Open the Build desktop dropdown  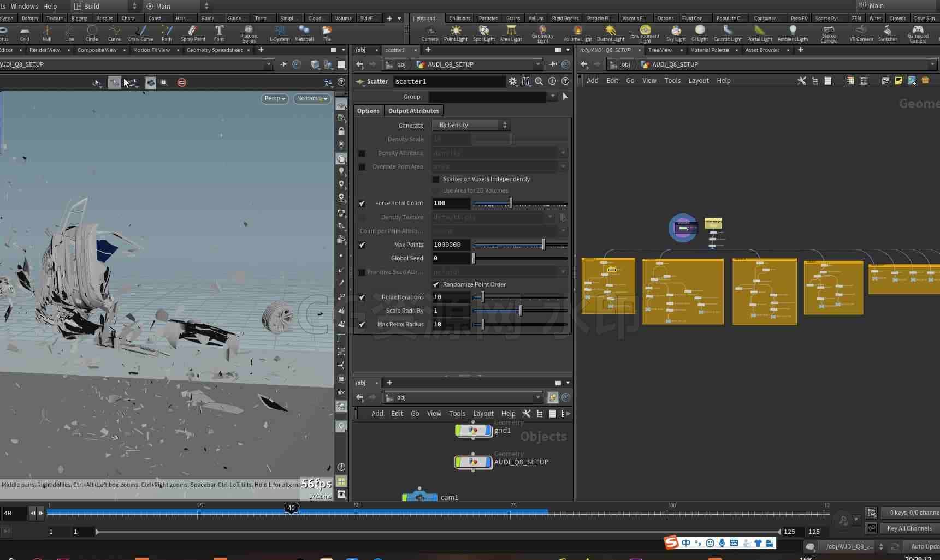[x=105, y=6]
